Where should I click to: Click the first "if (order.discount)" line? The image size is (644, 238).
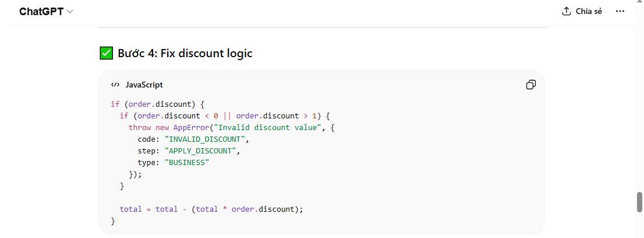pyautogui.click(x=158, y=104)
